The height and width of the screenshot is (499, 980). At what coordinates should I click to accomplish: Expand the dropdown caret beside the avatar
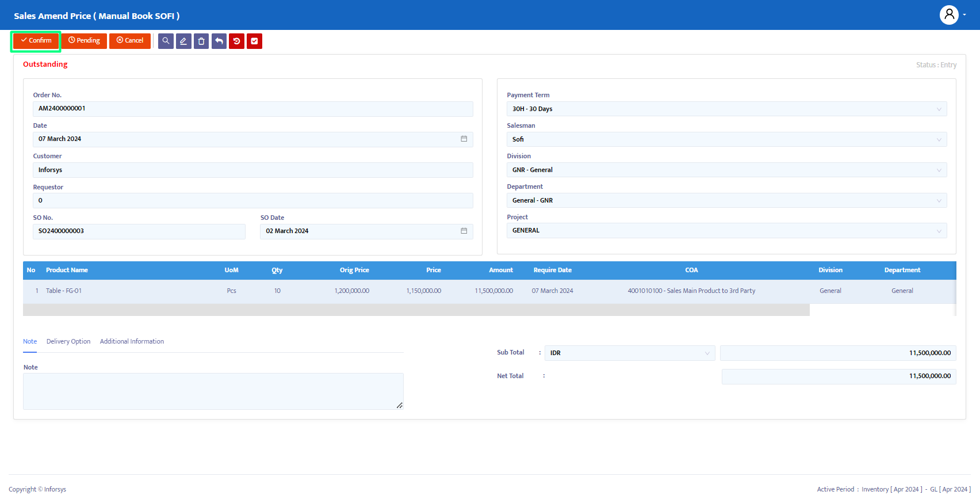click(x=964, y=15)
